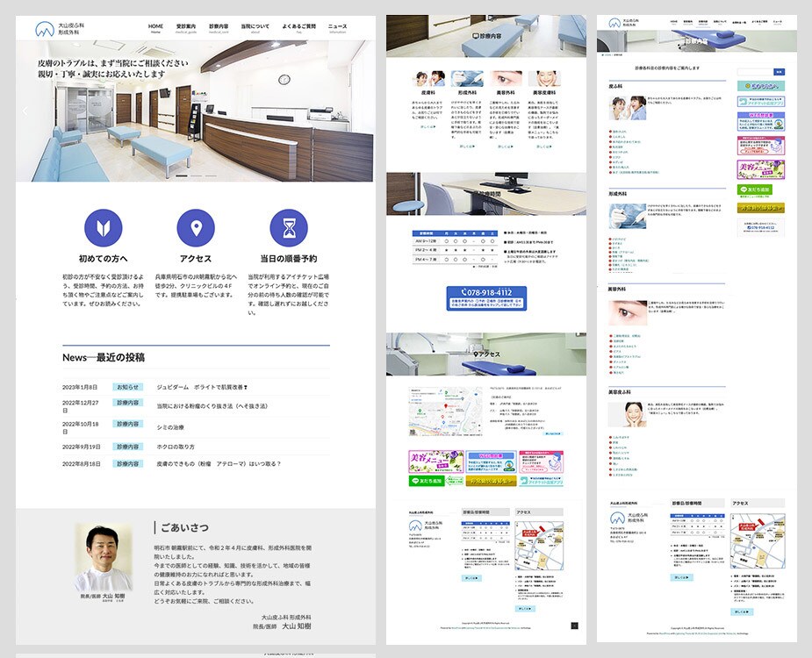Click the doctor portrait photo in ごあいさつ

pos(104,558)
